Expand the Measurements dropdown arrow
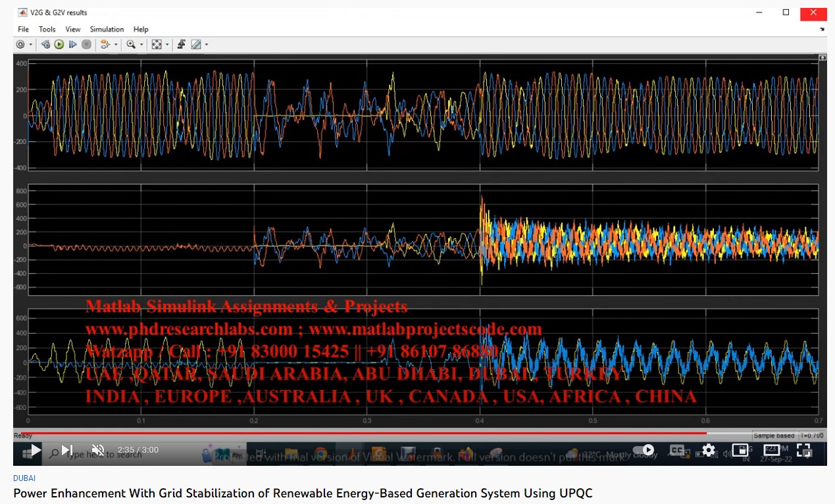This screenshot has width=835, height=504. [x=207, y=45]
